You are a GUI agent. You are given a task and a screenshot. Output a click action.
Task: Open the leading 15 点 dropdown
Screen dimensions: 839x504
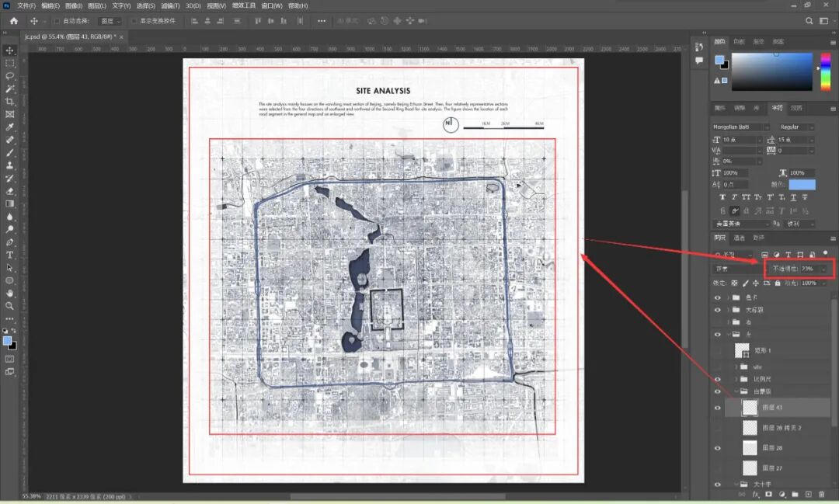pyautogui.click(x=810, y=140)
